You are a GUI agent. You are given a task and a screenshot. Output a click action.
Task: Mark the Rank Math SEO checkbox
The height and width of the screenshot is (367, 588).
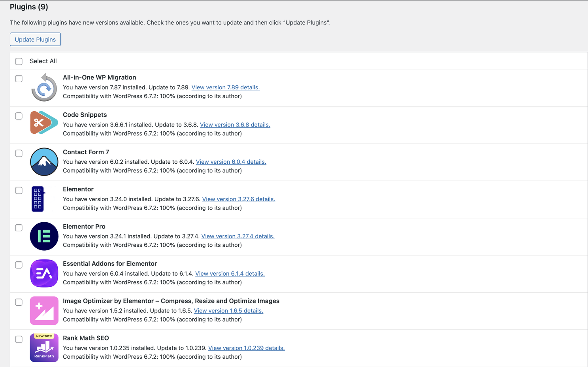click(19, 339)
